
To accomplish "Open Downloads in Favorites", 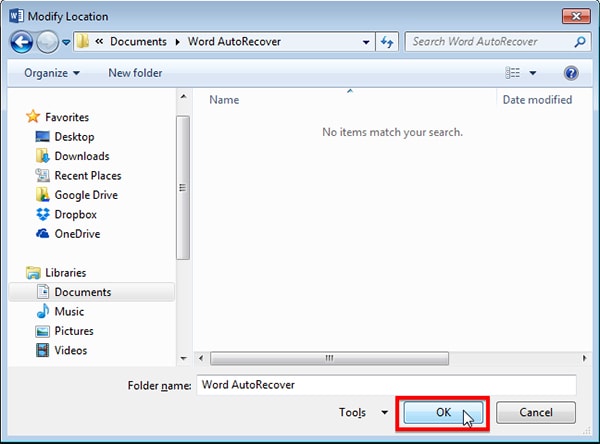I will 82,156.
